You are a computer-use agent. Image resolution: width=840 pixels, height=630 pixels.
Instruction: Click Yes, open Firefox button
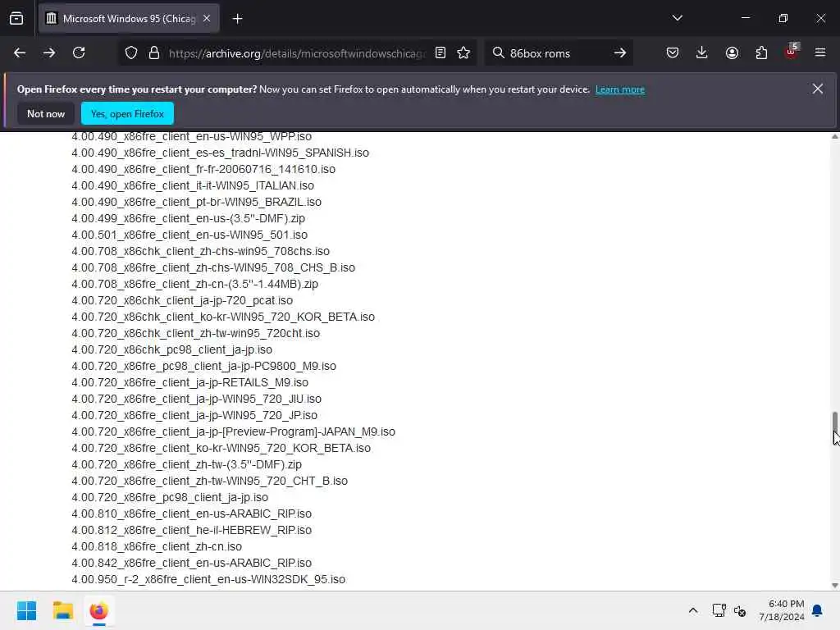tap(127, 114)
